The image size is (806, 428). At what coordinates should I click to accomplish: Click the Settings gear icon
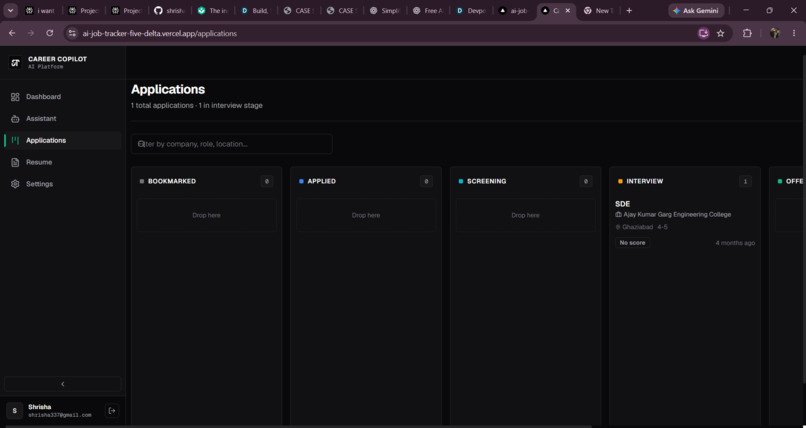tap(15, 184)
